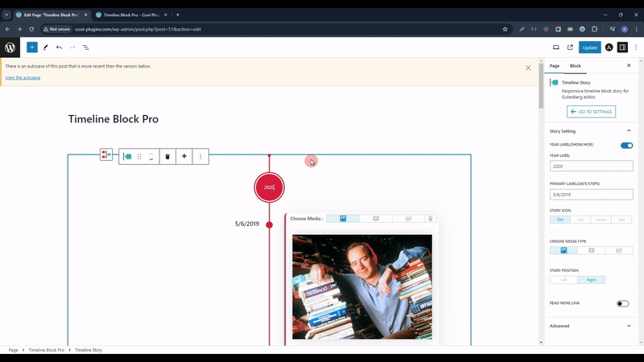This screenshot has height=362, width=644.
Task: Delete the story with trash icon in block toolbar
Action: coord(167,157)
